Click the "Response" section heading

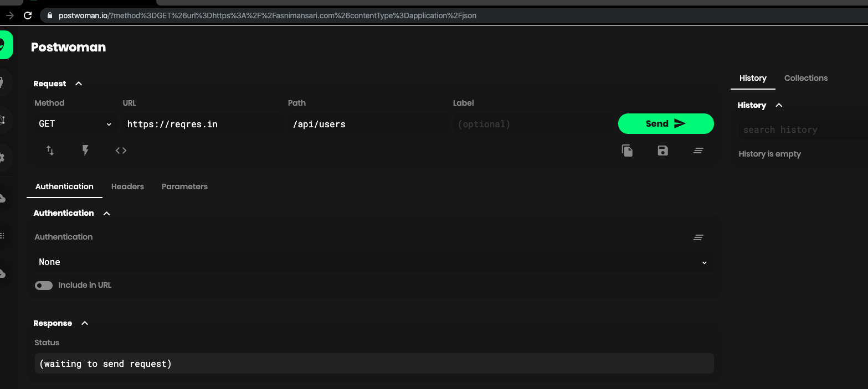tap(53, 323)
